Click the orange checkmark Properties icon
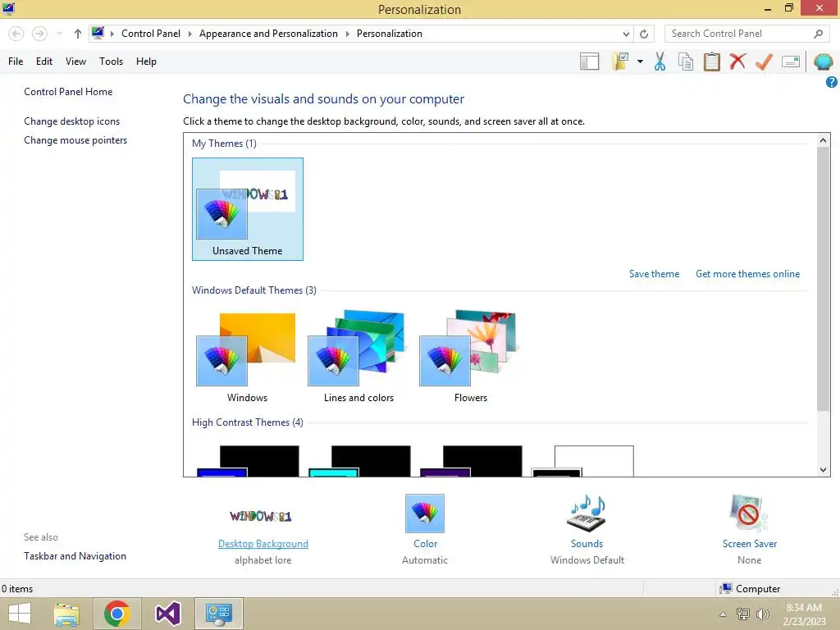 tap(764, 62)
